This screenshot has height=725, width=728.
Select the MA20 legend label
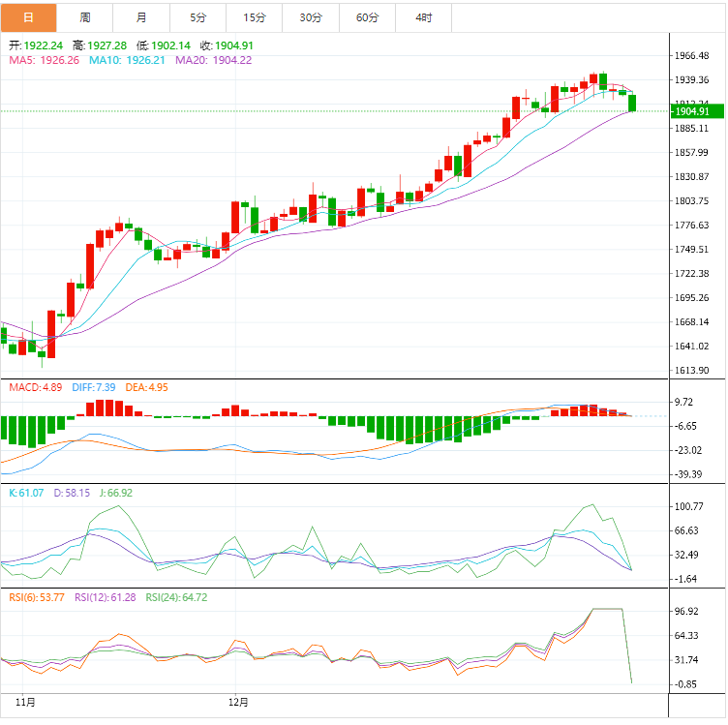[x=213, y=60]
